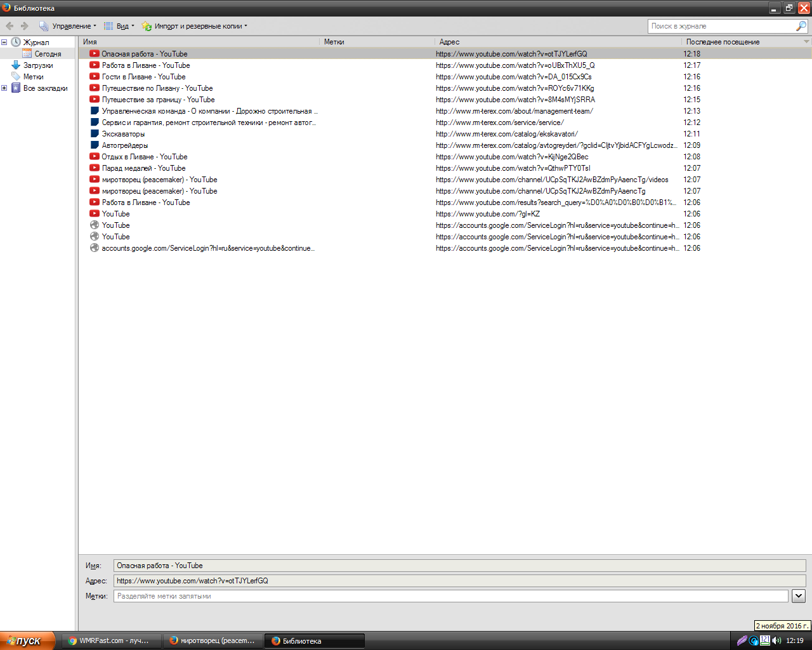Open the tags dropdown arrow button
Screen dimensions: 812x650
pos(799,596)
